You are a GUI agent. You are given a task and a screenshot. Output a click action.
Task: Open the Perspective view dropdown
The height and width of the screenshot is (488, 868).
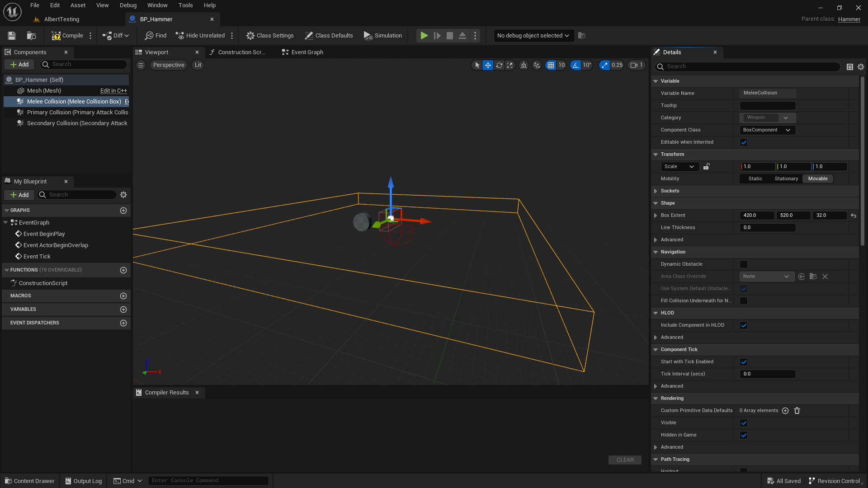[168, 65]
